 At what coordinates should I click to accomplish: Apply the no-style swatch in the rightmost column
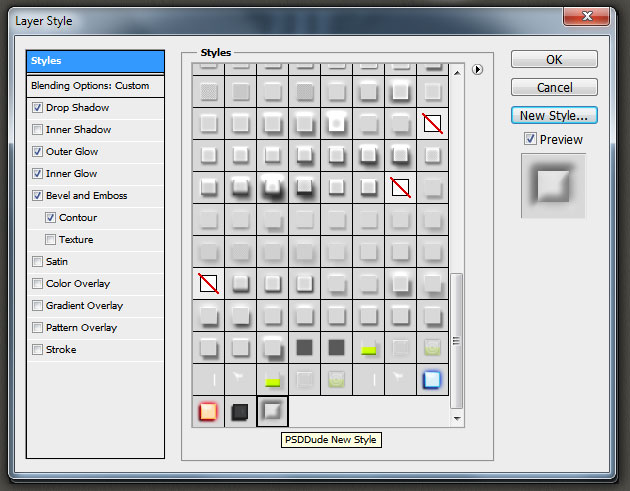click(x=432, y=124)
